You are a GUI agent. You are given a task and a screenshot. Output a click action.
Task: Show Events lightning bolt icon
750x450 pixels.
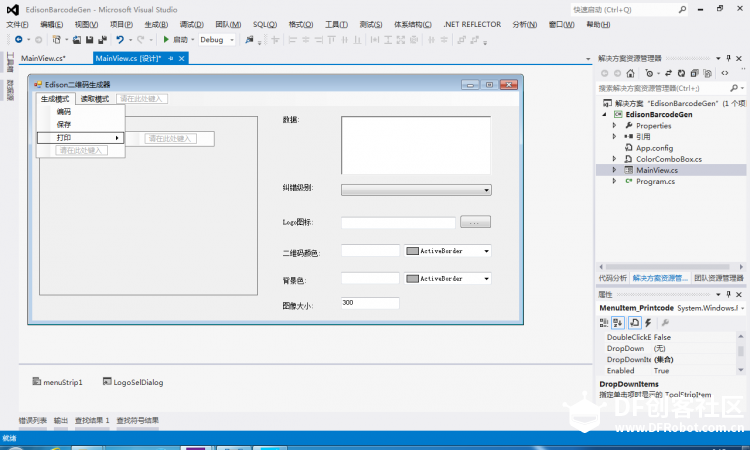pyautogui.click(x=648, y=323)
